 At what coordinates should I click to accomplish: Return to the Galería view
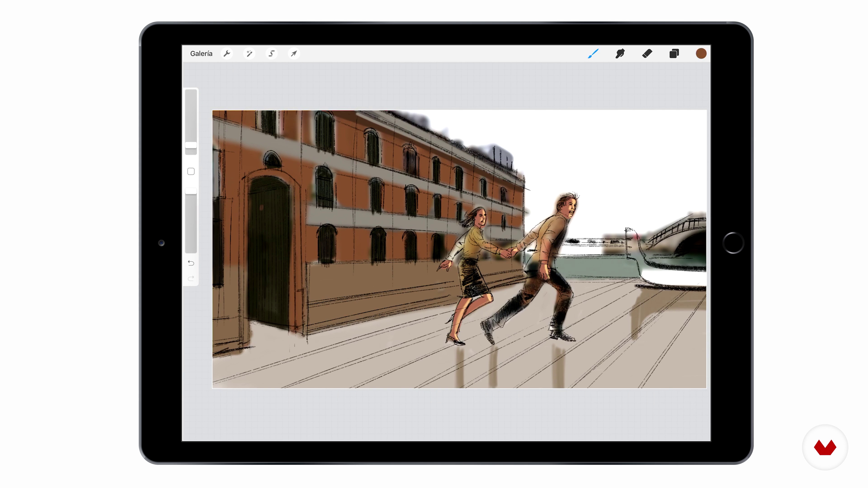pos(201,54)
